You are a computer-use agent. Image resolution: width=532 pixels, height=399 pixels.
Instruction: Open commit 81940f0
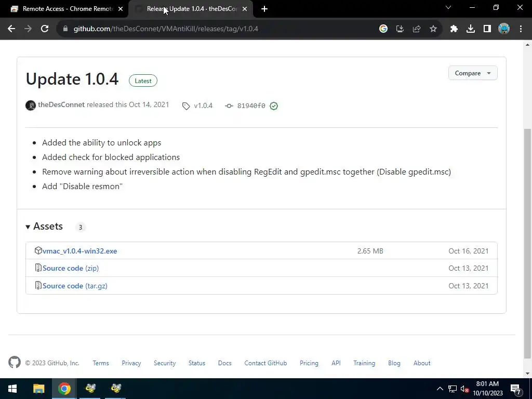[x=251, y=106]
